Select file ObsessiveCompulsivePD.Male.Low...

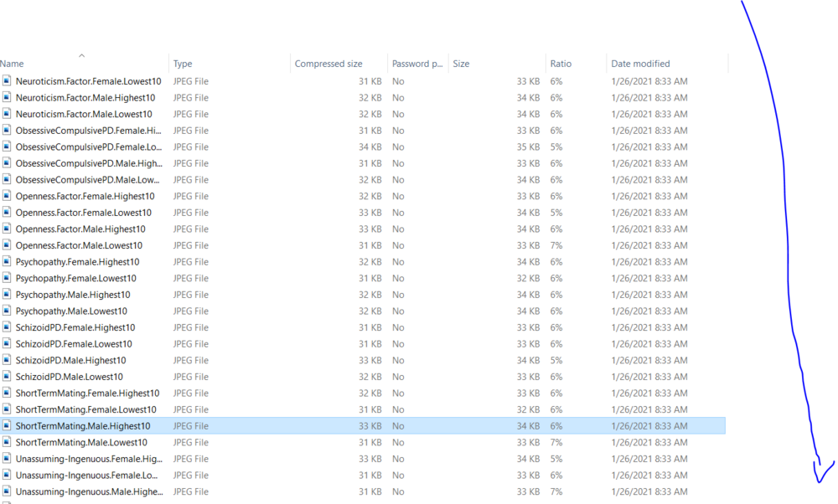pyautogui.click(x=87, y=180)
